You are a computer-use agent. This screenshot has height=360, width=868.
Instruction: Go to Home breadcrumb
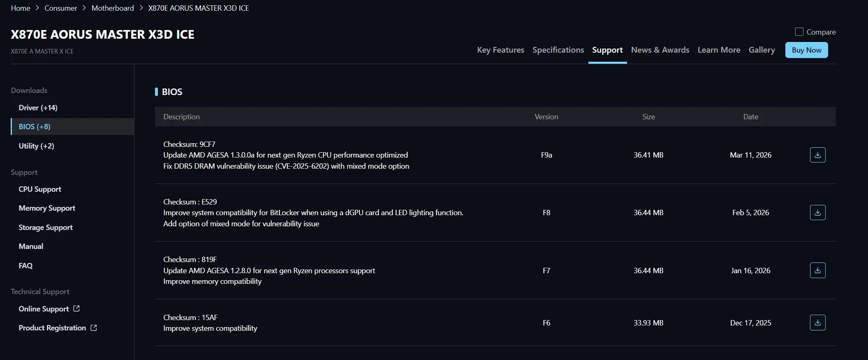(21, 8)
